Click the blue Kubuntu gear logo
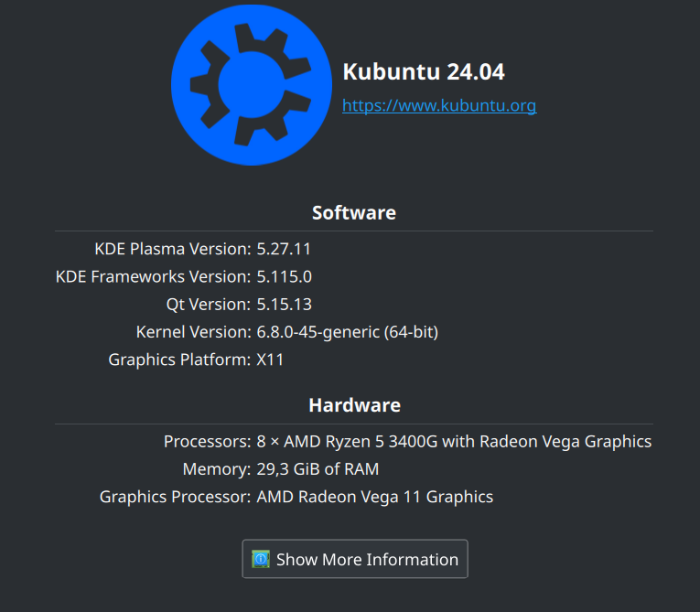This screenshot has width=700, height=612. pos(252,85)
